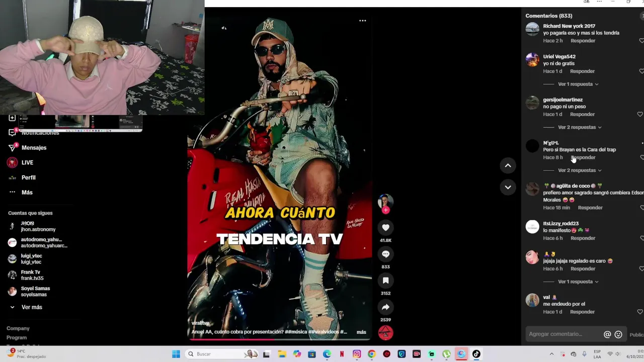
Task: Reply to ItsLizzy_rodd23's comment
Action: (583, 238)
